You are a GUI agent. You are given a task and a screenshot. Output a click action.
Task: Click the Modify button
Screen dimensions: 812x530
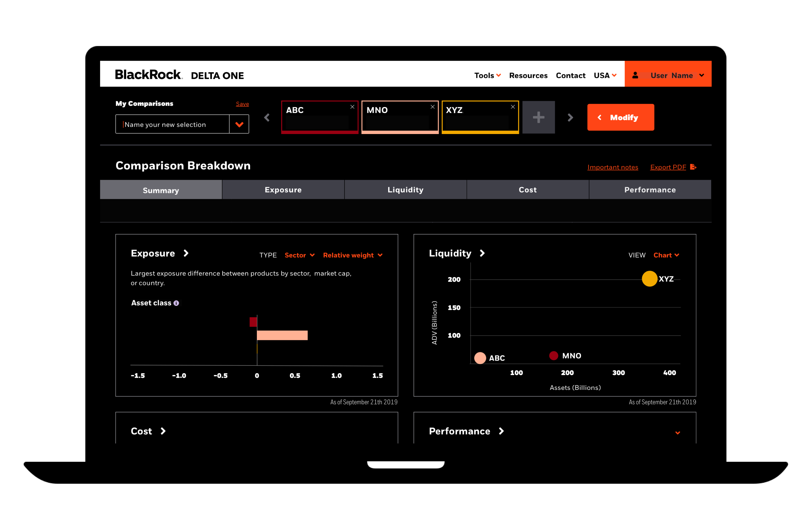coord(620,118)
